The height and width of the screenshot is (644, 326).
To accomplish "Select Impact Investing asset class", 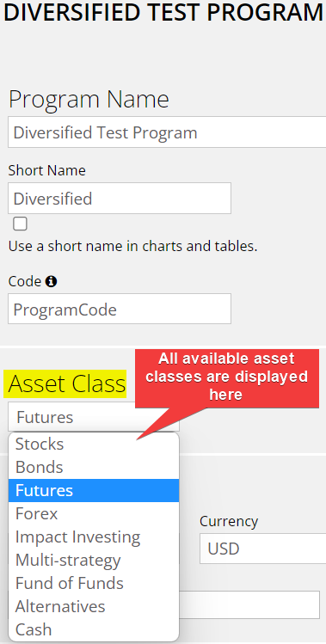I will (x=94, y=537).
